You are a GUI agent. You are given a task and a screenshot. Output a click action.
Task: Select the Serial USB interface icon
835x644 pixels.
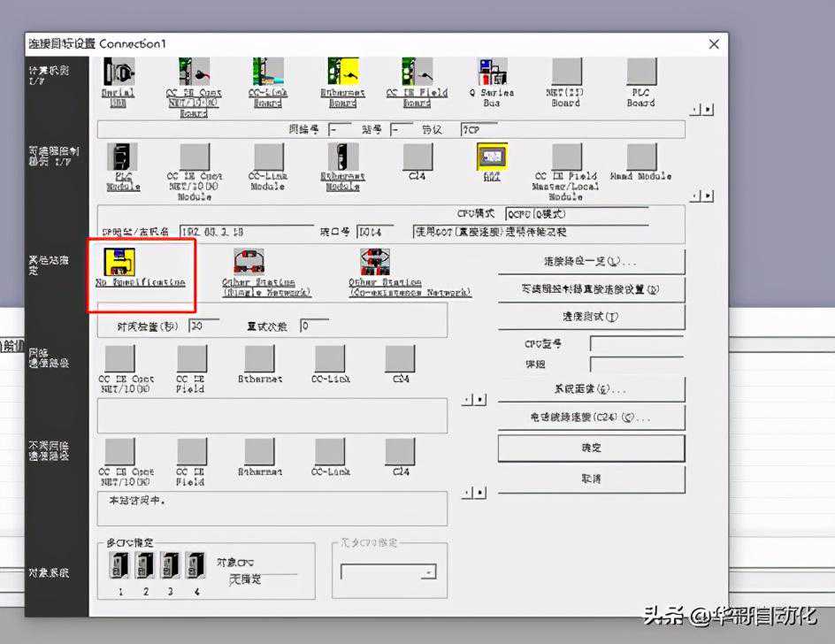click(119, 73)
